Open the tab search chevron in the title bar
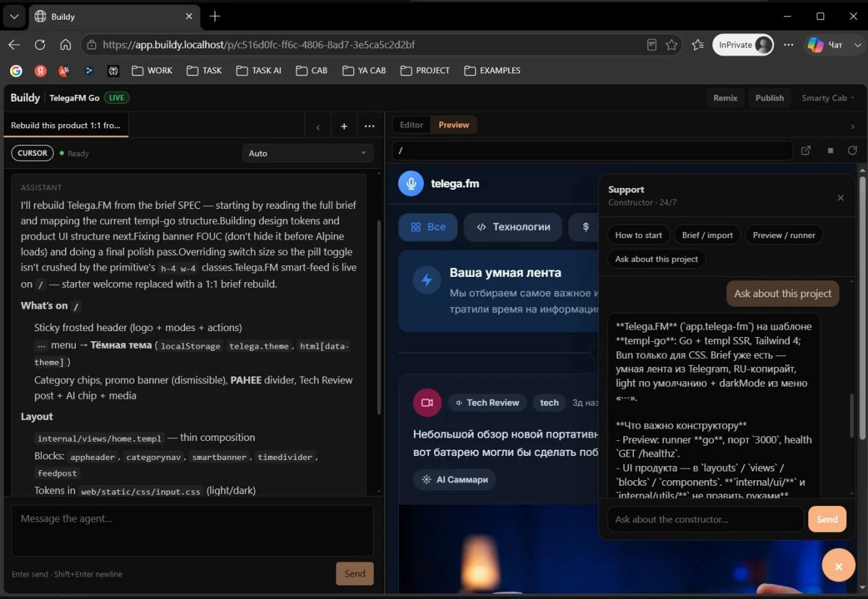The width and height of the screenshot is (868, 599). pos(14,16)
